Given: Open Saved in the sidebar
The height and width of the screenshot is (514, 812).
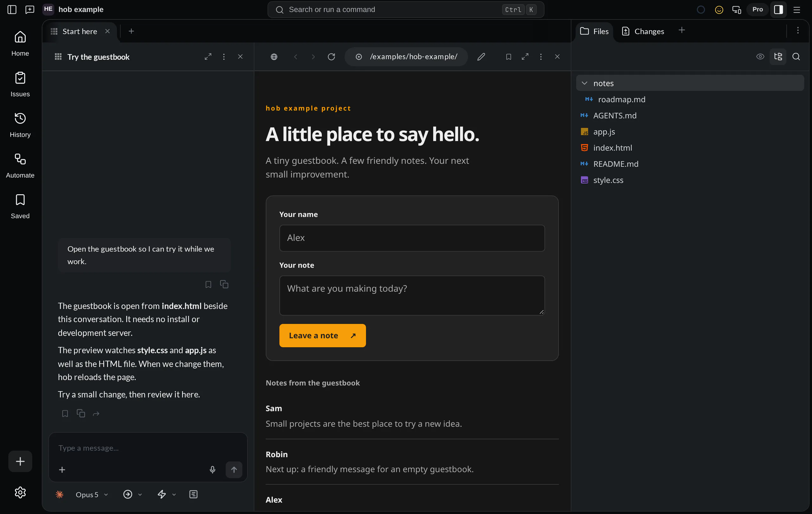Looking at the screenshot, I should [x=20, y=206].
